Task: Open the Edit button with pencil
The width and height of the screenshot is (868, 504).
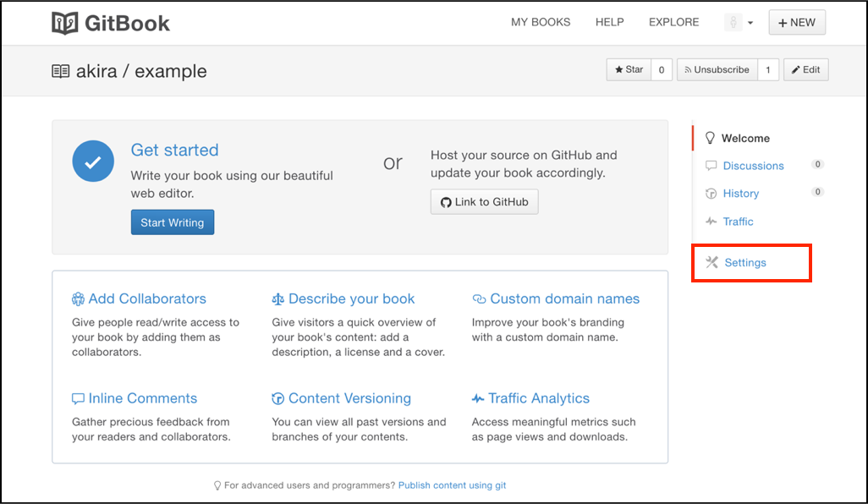Action: pyautogui.click(x=806, y=69)
